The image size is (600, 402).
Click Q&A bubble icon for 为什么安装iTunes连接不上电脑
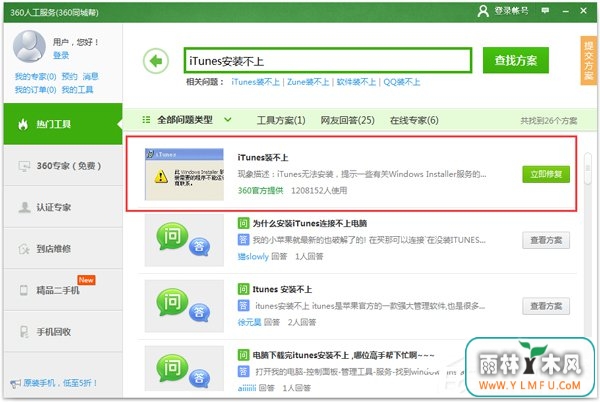[184, 240]
